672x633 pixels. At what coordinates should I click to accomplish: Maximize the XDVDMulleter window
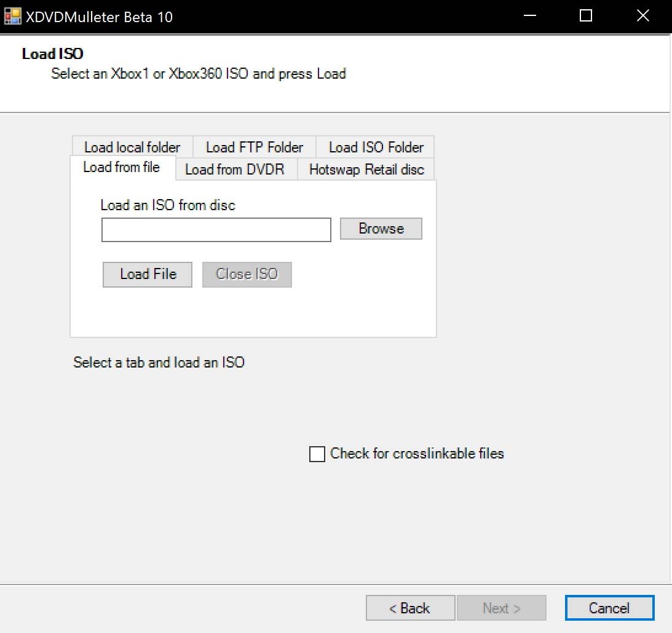click(586, 16)
